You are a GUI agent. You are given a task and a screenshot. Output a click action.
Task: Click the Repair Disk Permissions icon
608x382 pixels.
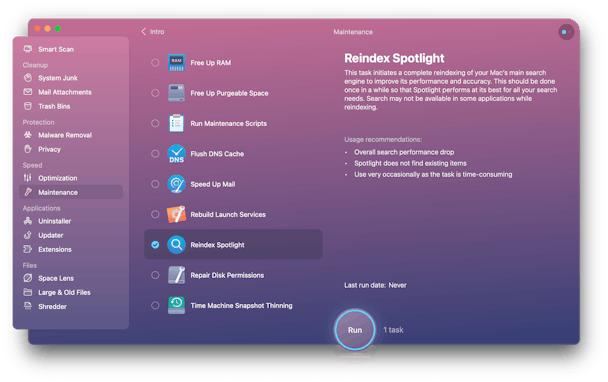pyautogui.click(x=176, y=275)
